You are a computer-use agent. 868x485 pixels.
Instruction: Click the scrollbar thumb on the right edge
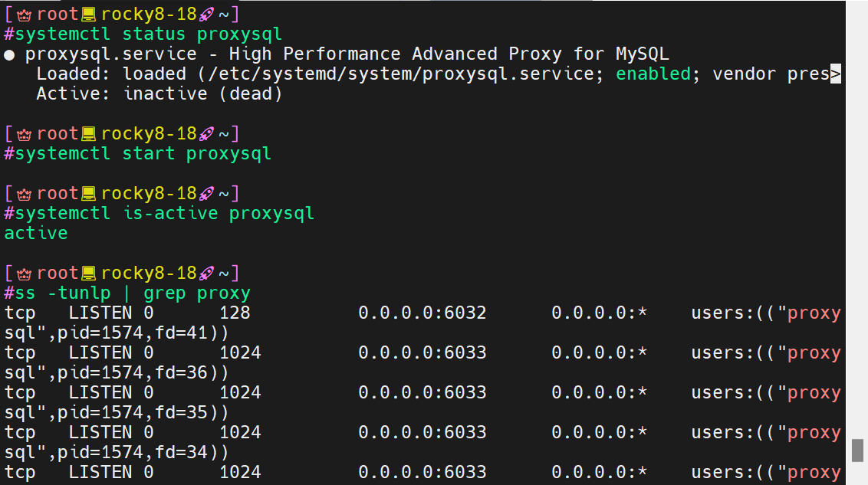857,451
